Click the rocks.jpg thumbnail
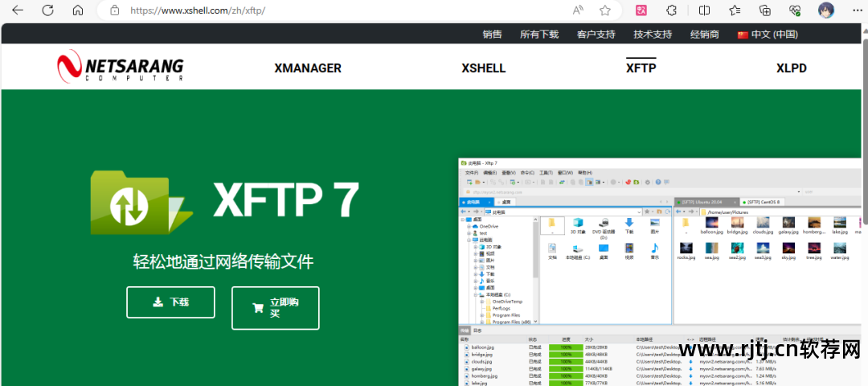The width and height of the screenshot is (868, 386). coord(686,250)
